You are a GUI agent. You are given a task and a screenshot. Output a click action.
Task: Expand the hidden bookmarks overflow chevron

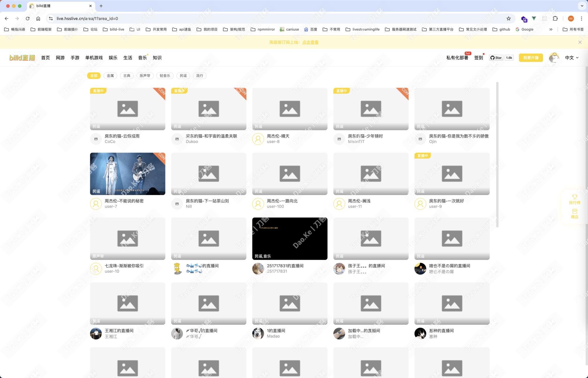(x=551, y=29)
